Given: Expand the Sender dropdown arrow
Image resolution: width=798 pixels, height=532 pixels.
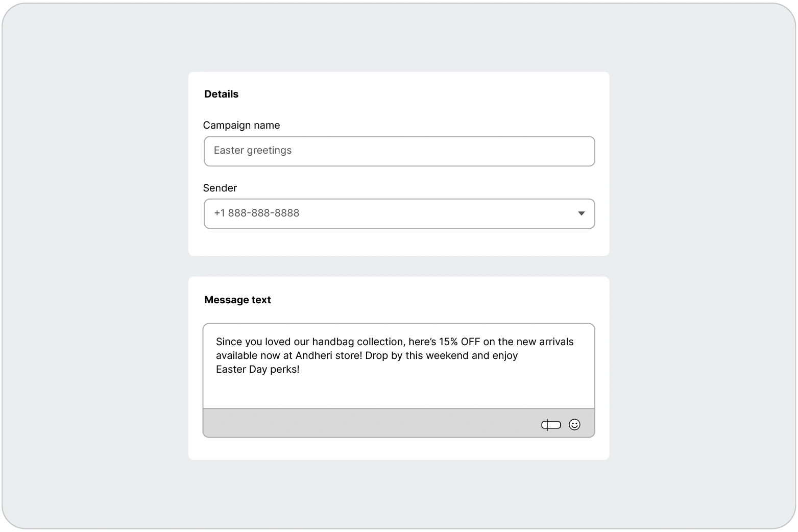Looking at the screenshot, I should click(x=581, y=213).
